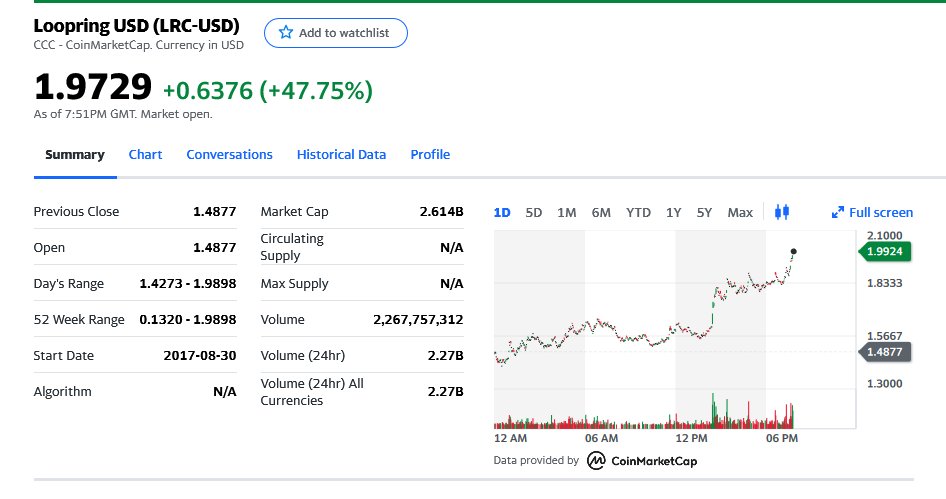This screenshot has height=499, width=946.
Task: Add Loopring to watchlist
Action: (335, 33)
